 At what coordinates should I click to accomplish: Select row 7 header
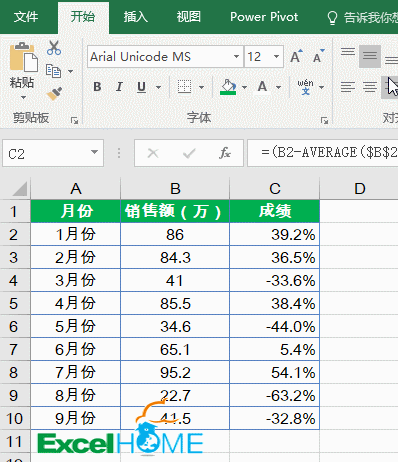point(14,350)
